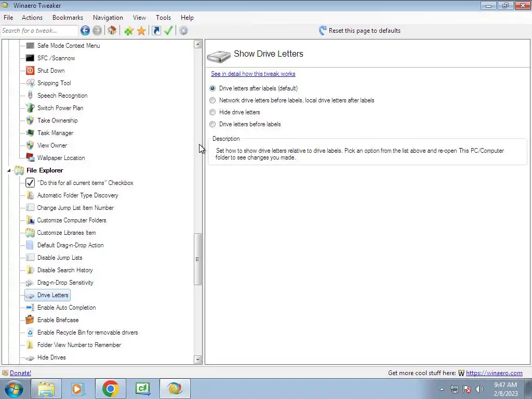Click the Forward navigation arrow icon
Image resolution: width=532 pixels, height=399 pixels.
(97, 31)
